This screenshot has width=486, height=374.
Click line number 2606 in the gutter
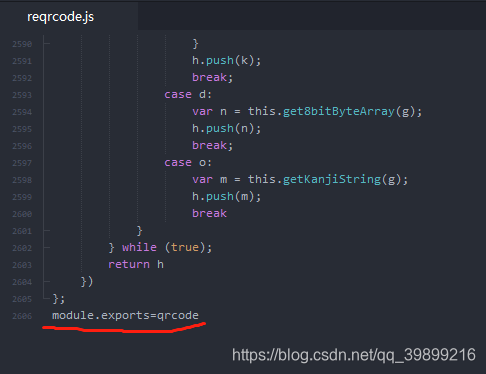point(22,316)
